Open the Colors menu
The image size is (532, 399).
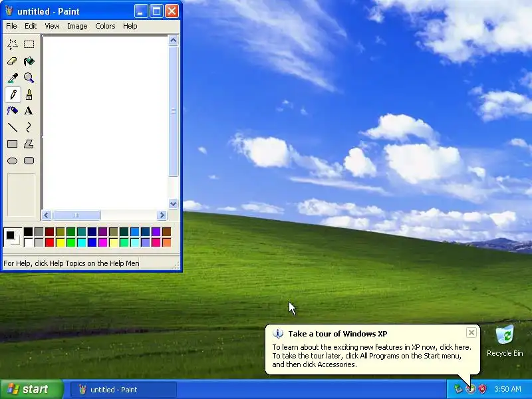point(105,26)
